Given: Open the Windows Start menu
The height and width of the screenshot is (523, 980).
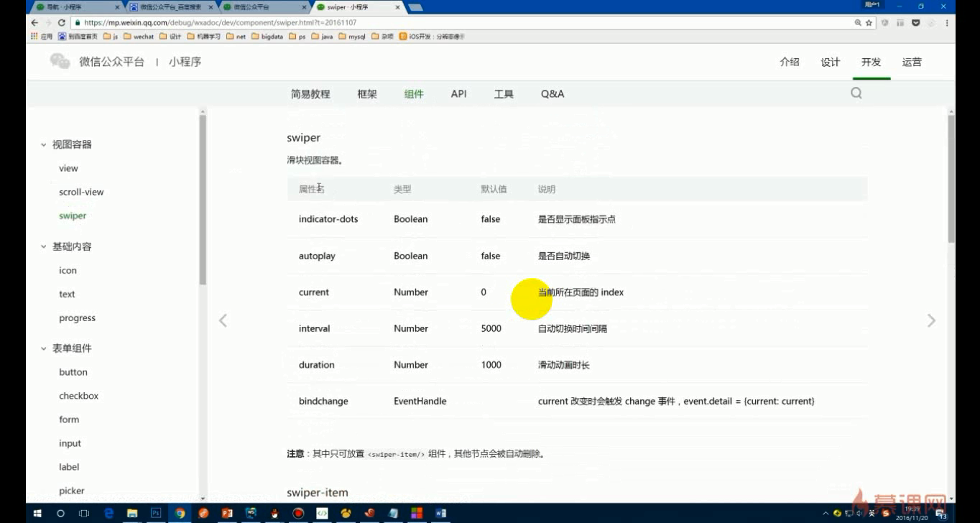Looking at the screenshot, I should (x=37, y=514).
